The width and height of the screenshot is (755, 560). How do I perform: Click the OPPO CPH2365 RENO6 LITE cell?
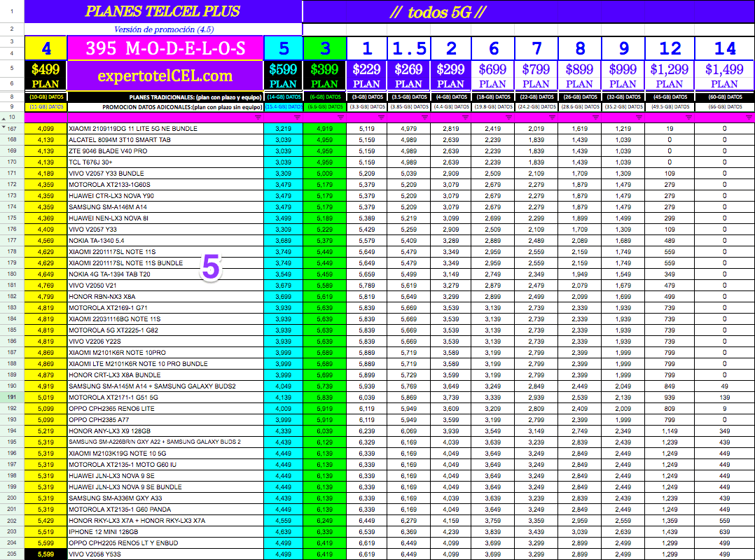coord(165,409)
